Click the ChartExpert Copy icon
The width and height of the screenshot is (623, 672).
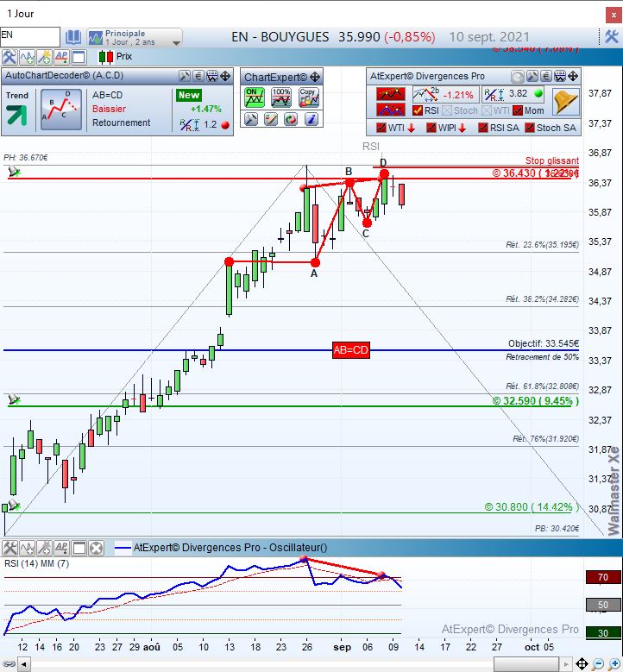(309, 97)
